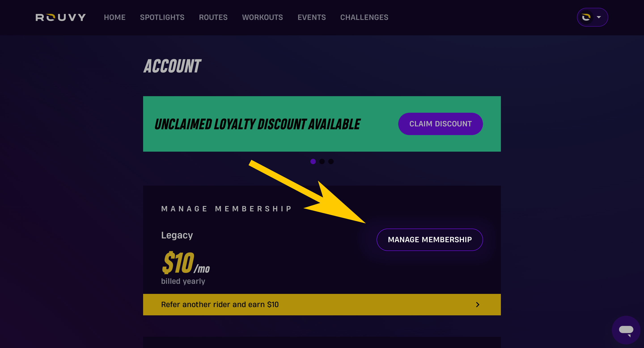Open the SPOTLIGHTS menu item
644x348 pixels.
click(x=162, y=17)
